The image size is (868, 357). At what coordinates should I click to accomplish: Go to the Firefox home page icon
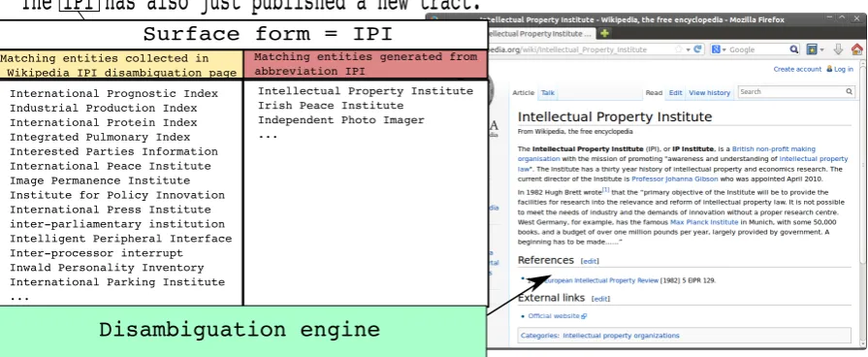(856, 49)
